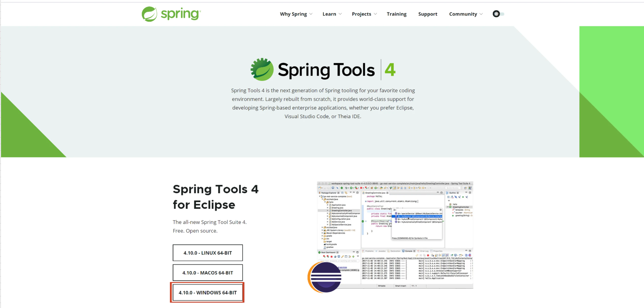Expand the Learn chevron arrow
This screenshot has width=644, height=308.
340,14
